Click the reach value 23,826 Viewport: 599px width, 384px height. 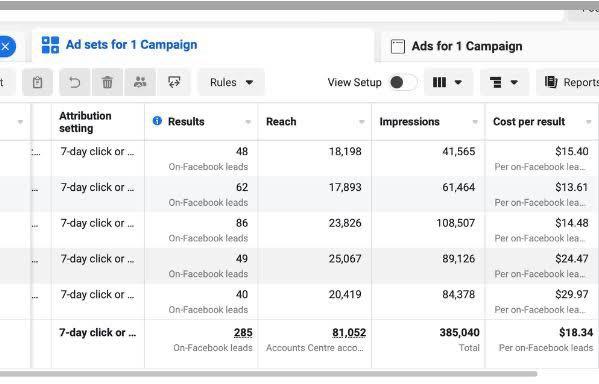coord(345,223)
